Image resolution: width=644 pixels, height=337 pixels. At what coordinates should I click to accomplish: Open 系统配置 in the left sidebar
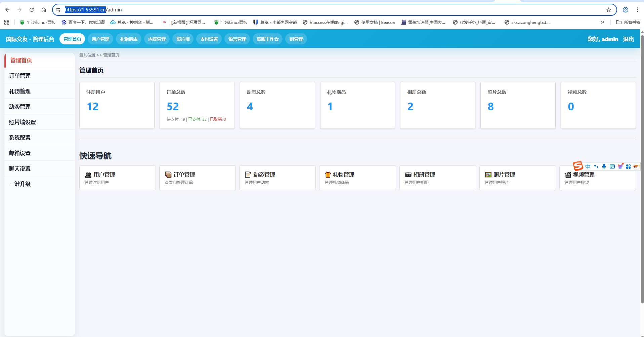(20, 138)
